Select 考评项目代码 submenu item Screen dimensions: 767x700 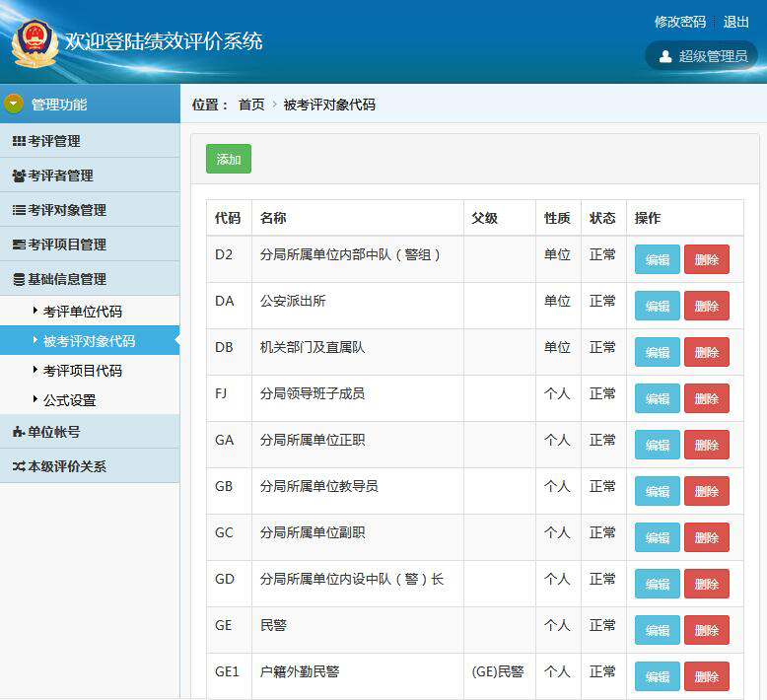point(82,371)
